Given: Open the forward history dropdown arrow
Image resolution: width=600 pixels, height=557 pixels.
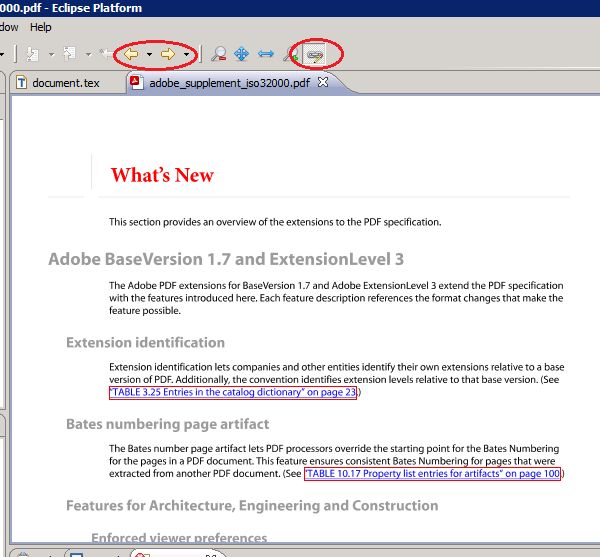Looking at the screenshot, I should click(x=186, y=54).
